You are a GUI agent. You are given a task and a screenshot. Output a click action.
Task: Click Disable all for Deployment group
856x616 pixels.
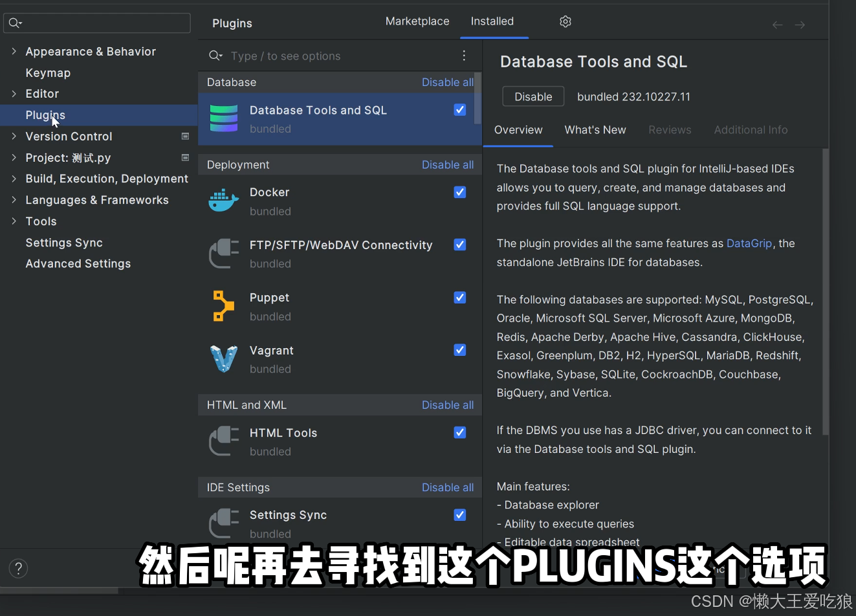click(448, 165)
